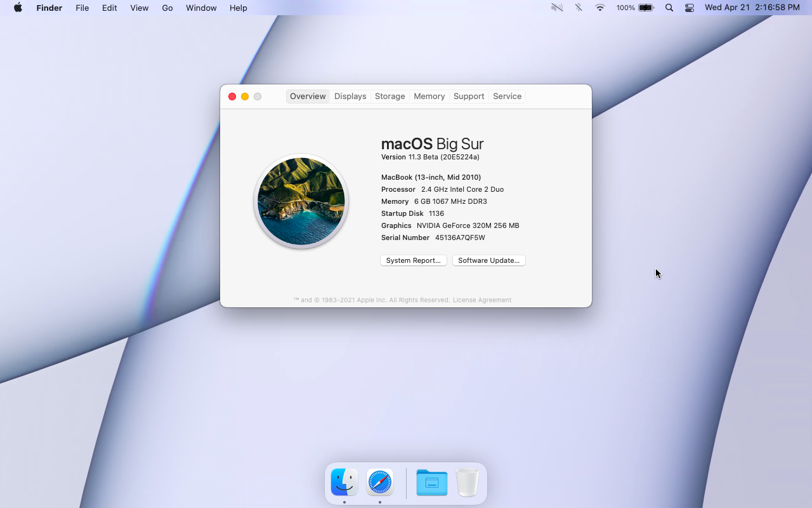Screen dimensions: 812x508
Task: Open the Go menu
Action: pos(167,8)
